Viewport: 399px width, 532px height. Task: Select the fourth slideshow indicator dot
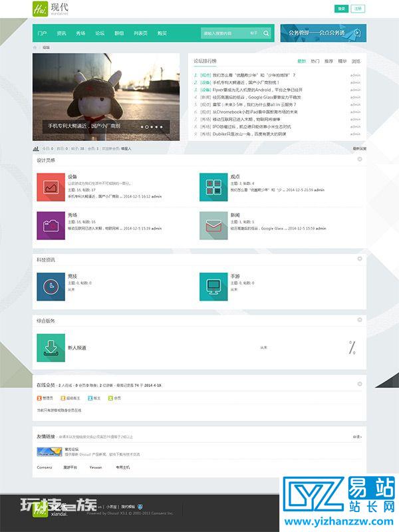click(x=156, y=127)
